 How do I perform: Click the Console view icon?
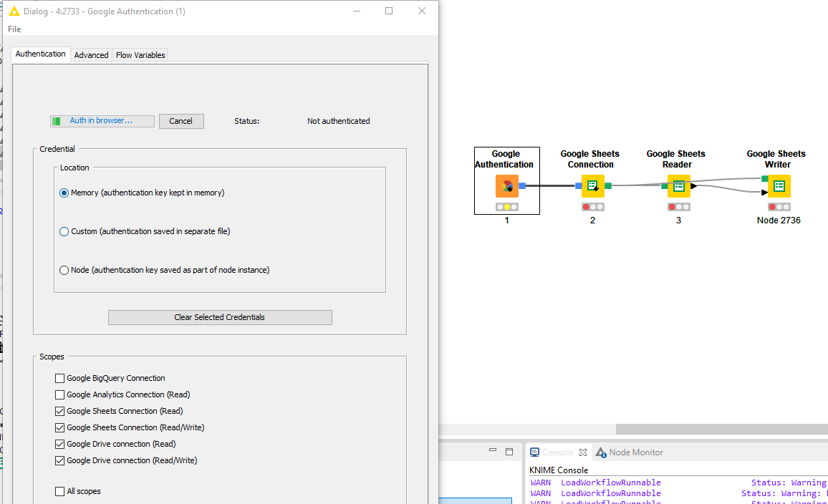pos(534,452)
